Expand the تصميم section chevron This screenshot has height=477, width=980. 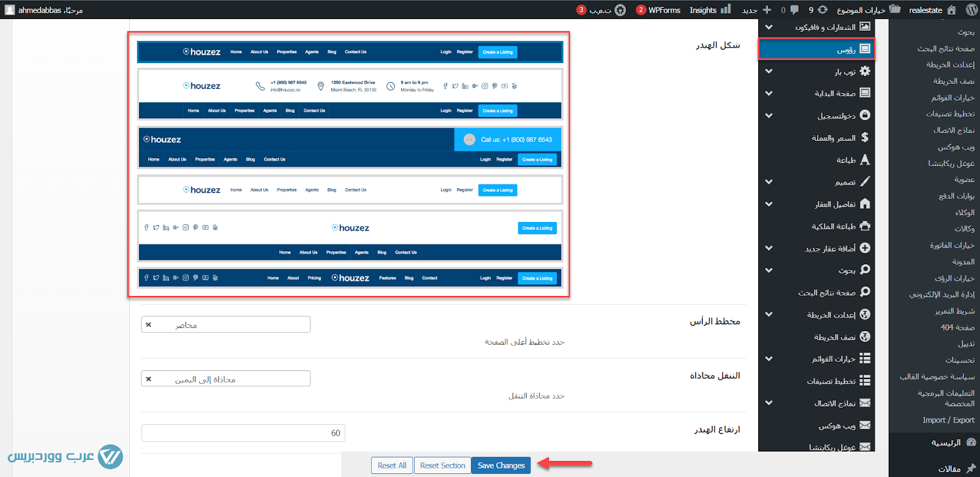(x=769, y=181)
